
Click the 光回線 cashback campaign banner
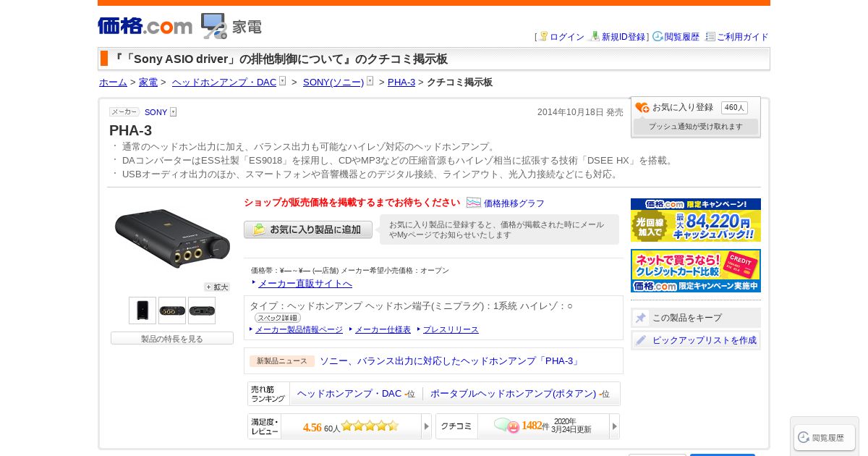(696, 220)
